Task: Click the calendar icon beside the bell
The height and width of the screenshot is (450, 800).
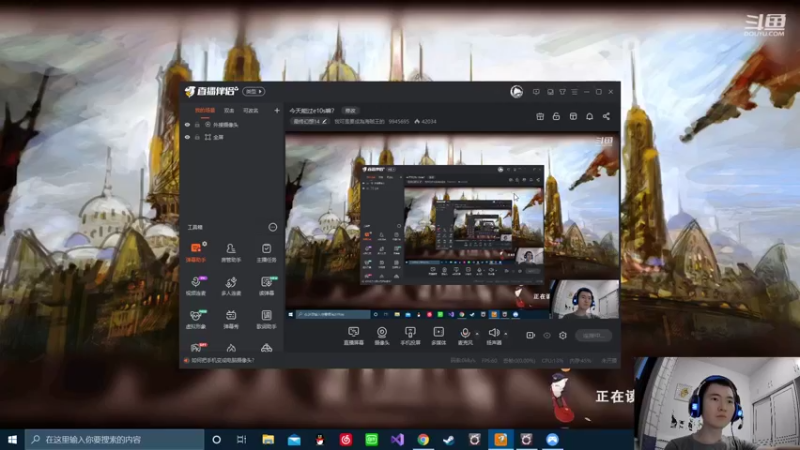Action: pyautogui.click(x=573, y=116)
